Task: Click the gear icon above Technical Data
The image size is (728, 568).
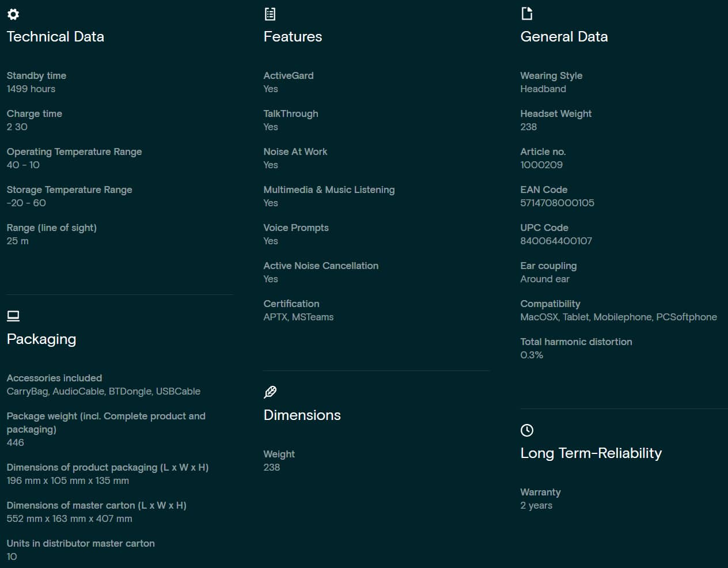Action: click(x=13, y=14)
